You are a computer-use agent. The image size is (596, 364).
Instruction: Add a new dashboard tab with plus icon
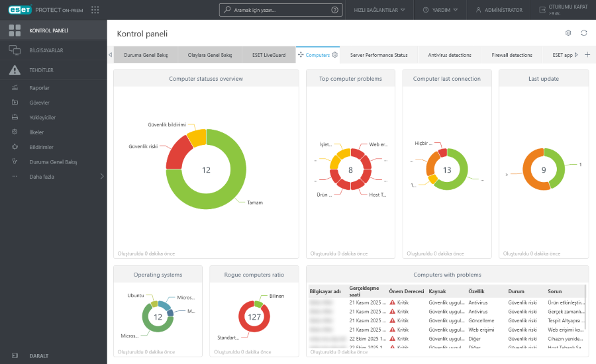[x=587, y=55]
